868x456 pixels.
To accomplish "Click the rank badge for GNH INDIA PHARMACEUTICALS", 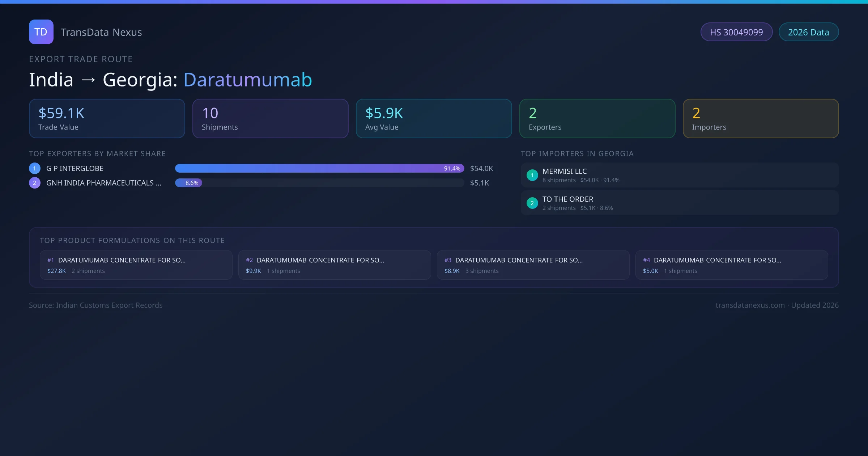I will click(34, 183).
